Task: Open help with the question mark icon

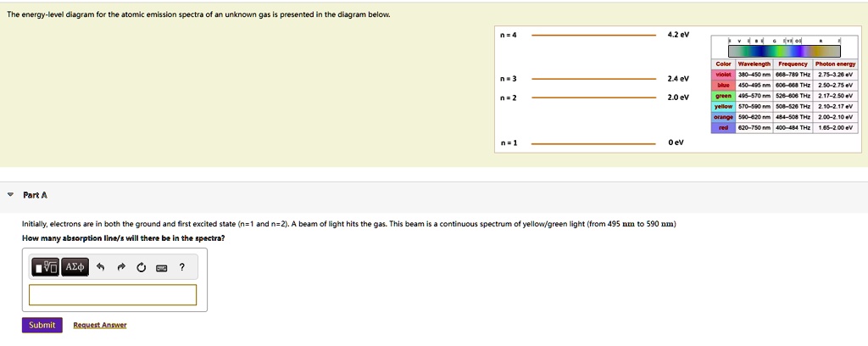Action: tap(181, 268)
